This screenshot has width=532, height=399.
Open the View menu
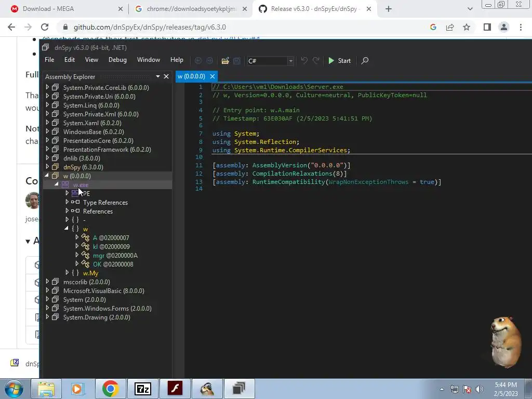coord(91,60)
